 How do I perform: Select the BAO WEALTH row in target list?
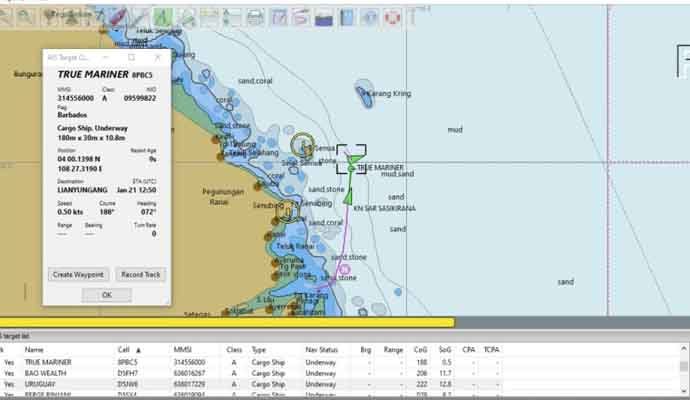coord(48,371)
